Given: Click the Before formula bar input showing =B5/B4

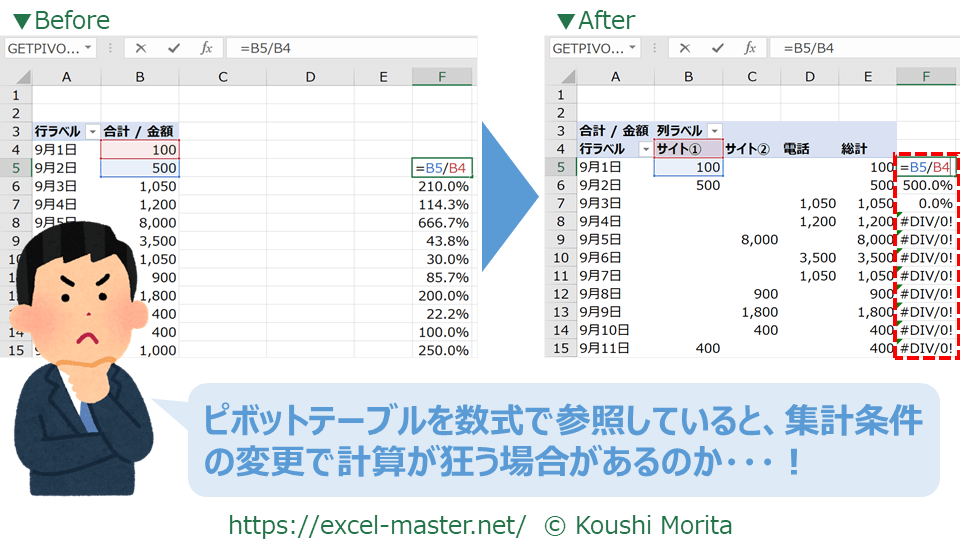Looking at the screenshot, I should 350,48.
